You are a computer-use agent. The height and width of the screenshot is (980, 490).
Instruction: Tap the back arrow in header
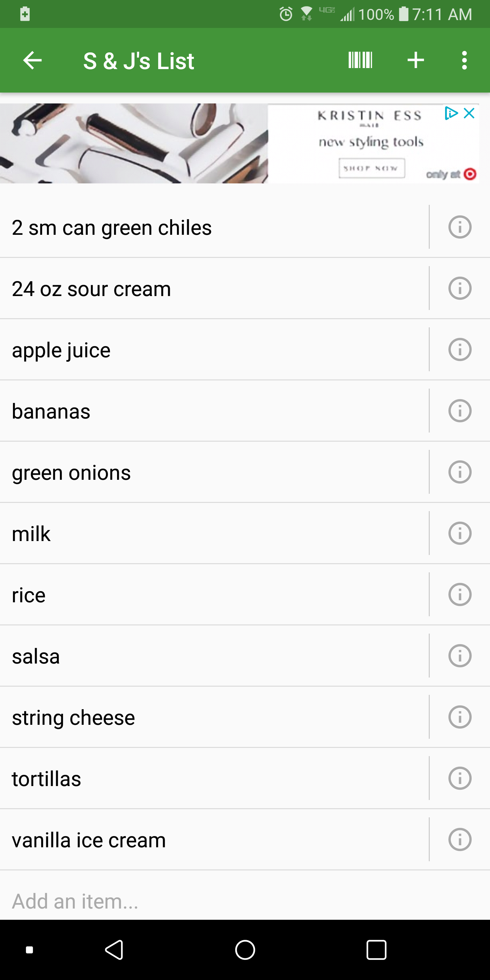(x=32, y=61)
